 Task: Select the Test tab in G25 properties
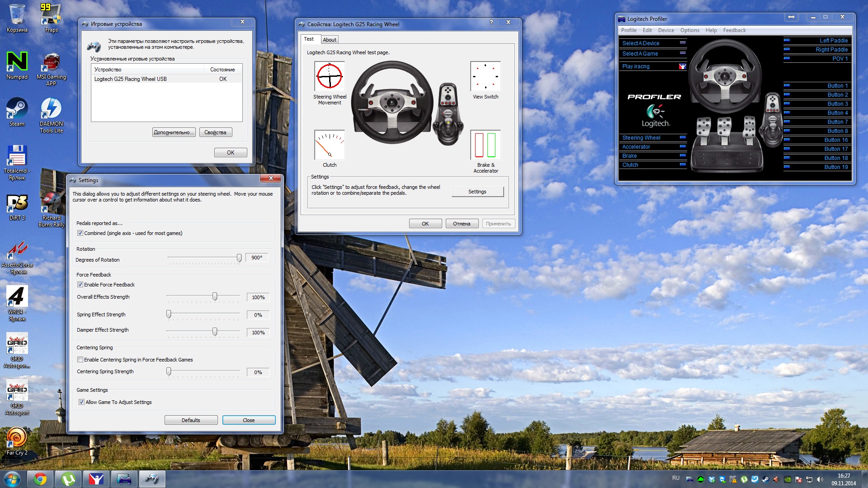pos(309,39)
